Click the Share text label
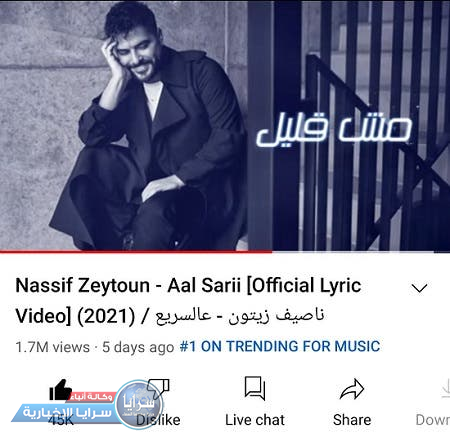 point(352,420)
